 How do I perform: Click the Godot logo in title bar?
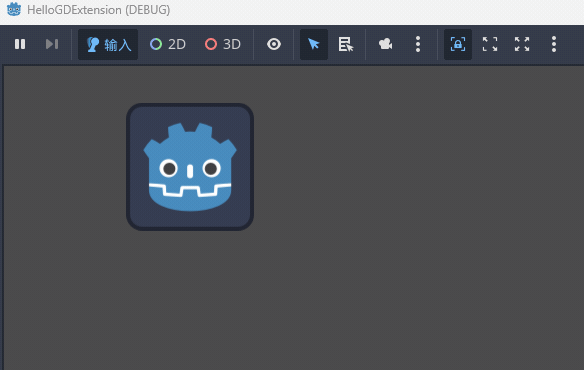click(14, 9)
